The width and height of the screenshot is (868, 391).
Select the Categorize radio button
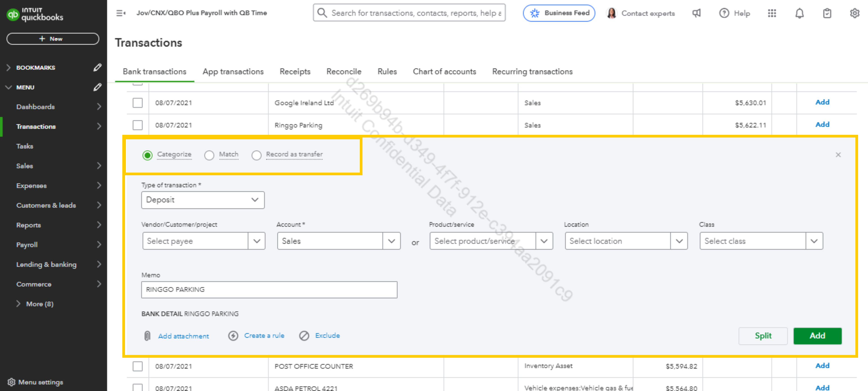coord(147,155)
